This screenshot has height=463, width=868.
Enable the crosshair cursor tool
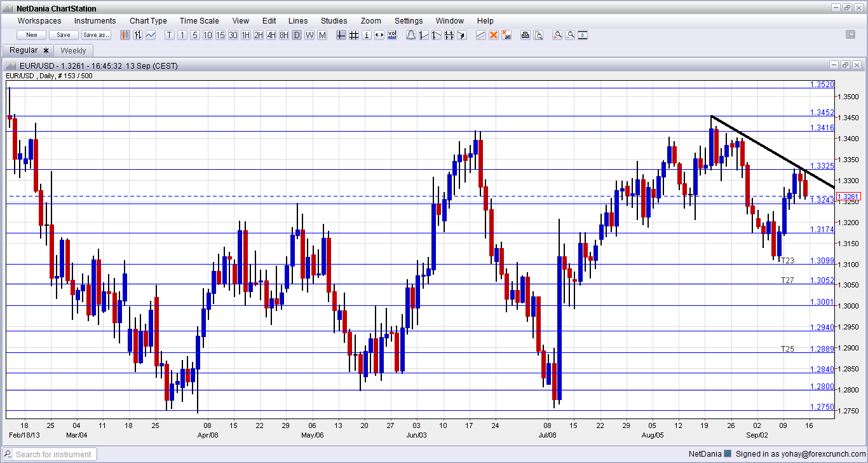pyautogui.click(x=341, y=35)
